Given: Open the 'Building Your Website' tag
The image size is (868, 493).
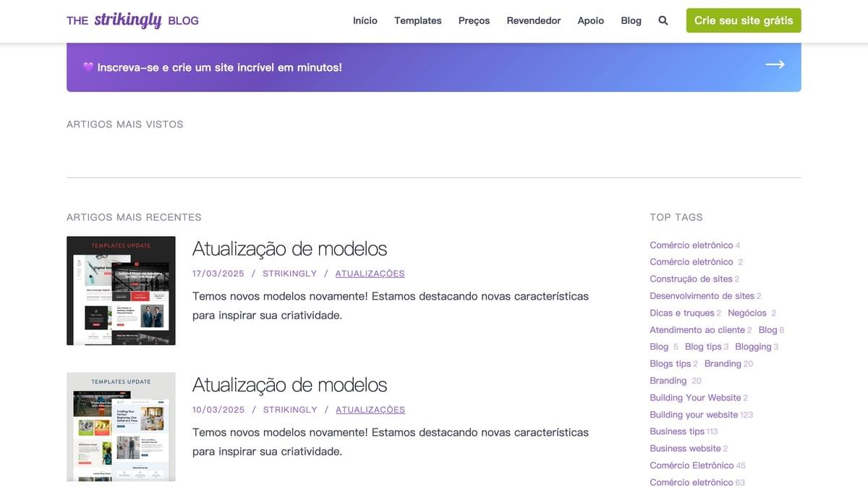Looking at the screenshot, I should [x=694, y=397].
